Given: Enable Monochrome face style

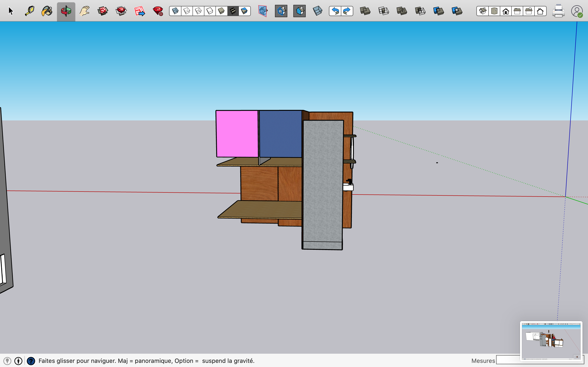Looking at the screenshot, I should 244,11.
